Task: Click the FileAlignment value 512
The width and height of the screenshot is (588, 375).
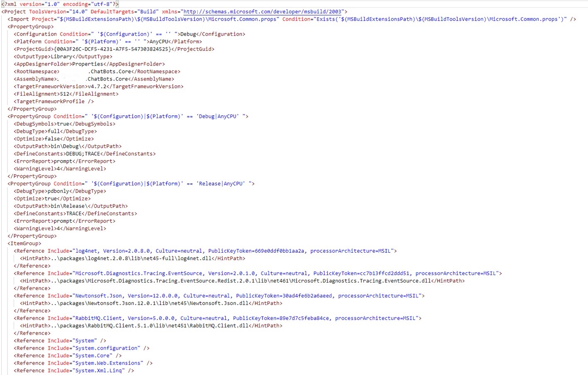Action: (x=64, y=94)
